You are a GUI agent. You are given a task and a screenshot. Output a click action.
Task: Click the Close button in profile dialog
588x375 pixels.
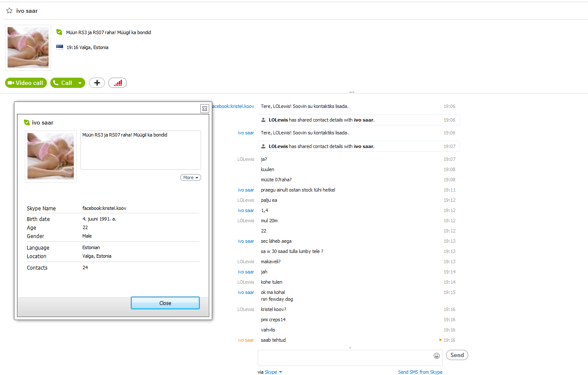pyautogui.click(x=165, y=303)
